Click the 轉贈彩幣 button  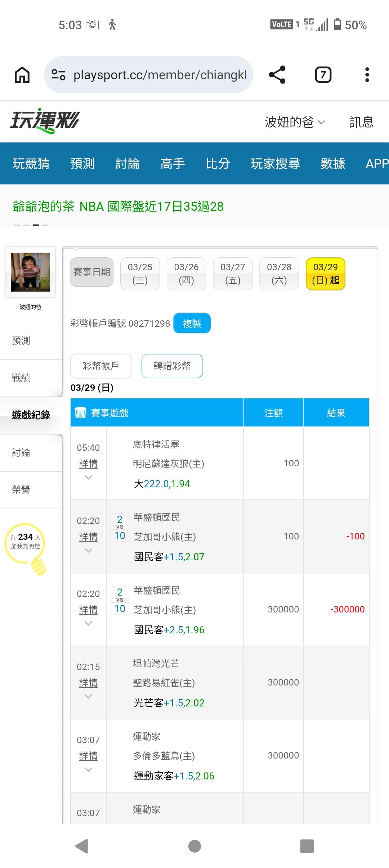[172, 366]
